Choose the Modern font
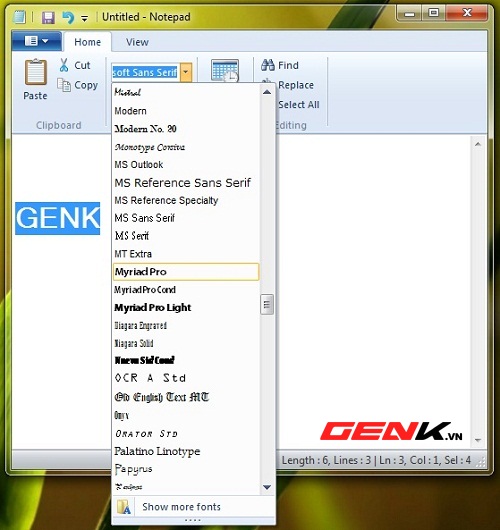This screenshot has height=530, width=500. coord(186,111)
